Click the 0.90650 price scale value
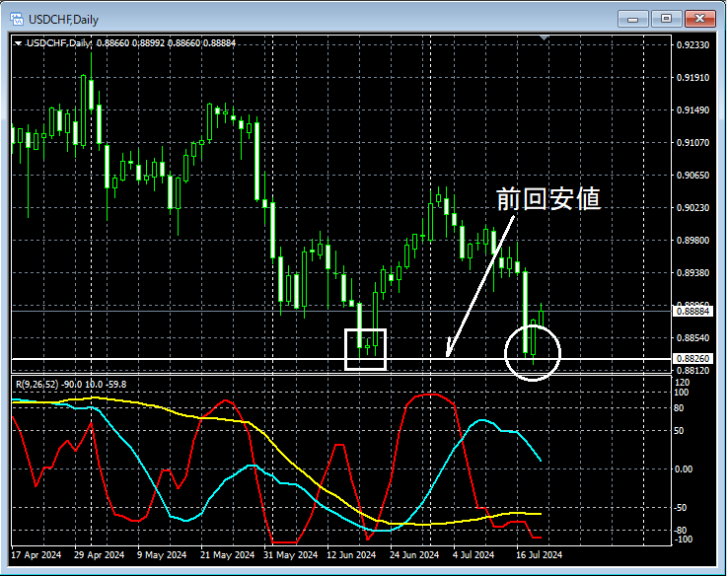Screen dimensions: 728x576 coord(693,175)
